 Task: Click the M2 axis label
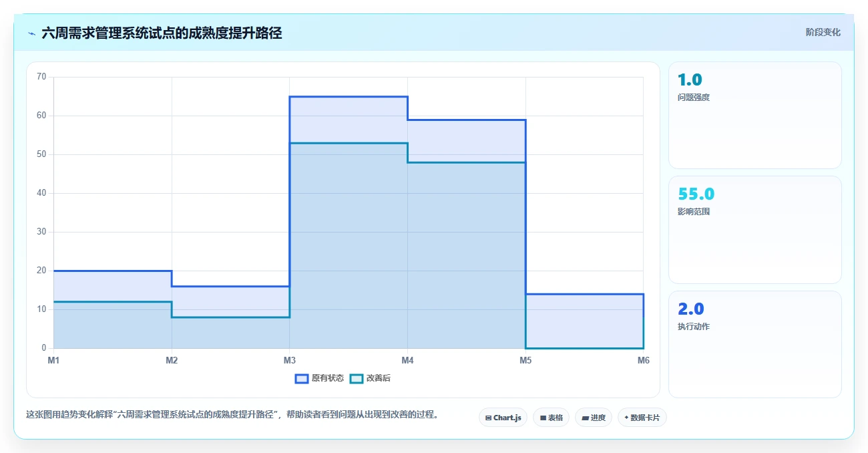click(x=172, y=360)
